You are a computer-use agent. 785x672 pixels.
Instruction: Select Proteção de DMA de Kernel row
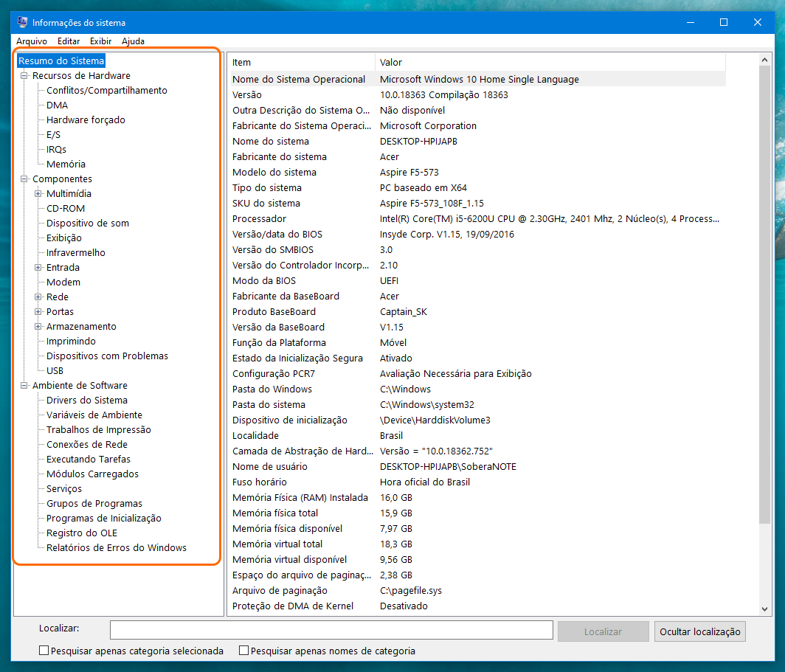(x=477, y=606)
